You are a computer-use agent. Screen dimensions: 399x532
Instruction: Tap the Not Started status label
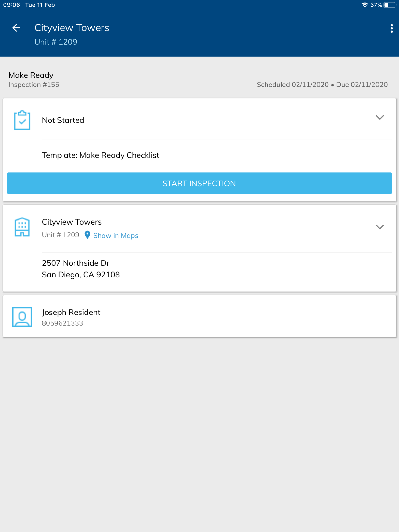pos(63,120)
